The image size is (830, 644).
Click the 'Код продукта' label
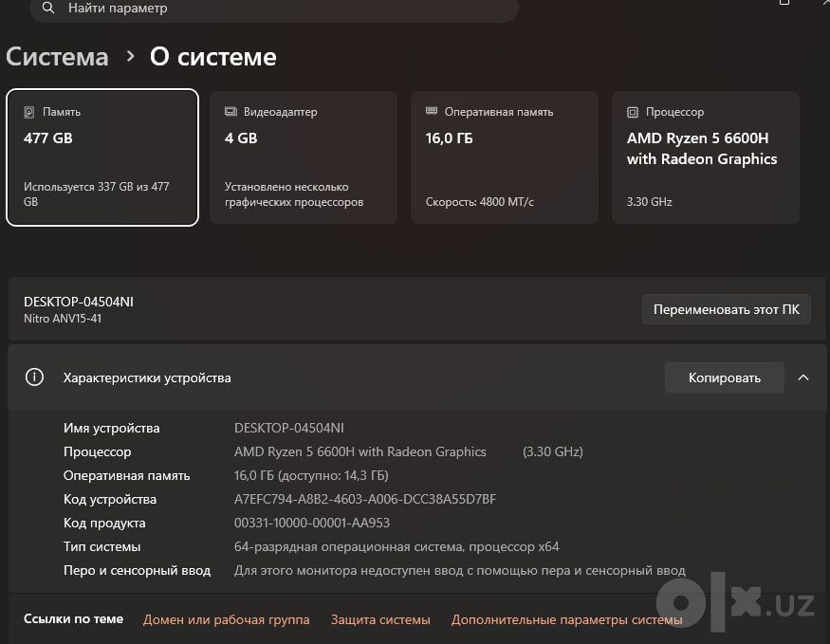pos(104,523)
